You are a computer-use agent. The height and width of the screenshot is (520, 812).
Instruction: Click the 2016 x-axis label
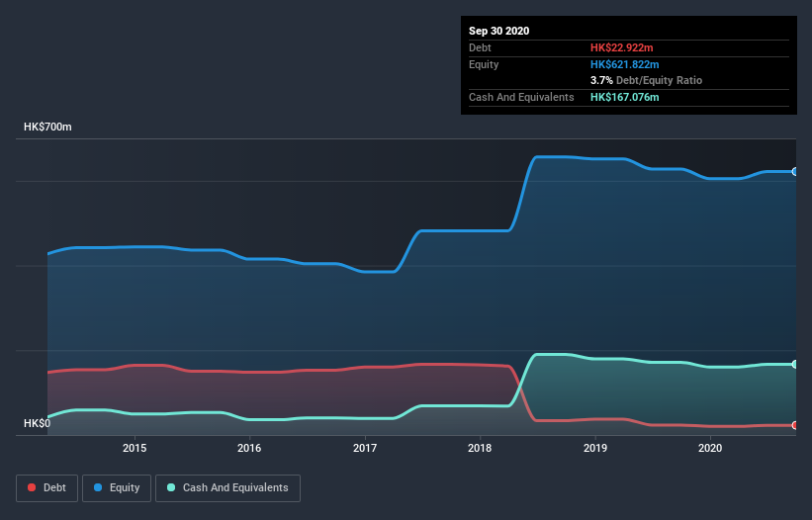pyautogui.click(x=249, y=448)
